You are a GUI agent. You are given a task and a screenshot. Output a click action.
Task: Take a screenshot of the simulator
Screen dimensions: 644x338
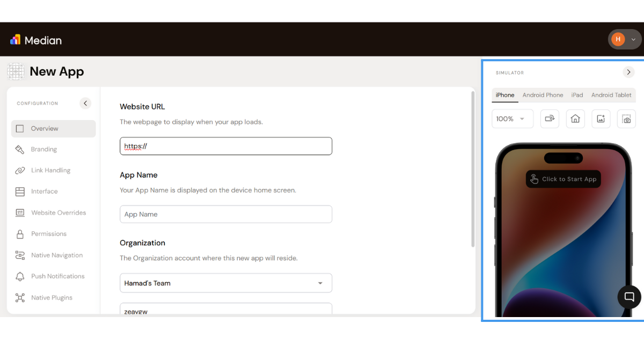point(626,119)
